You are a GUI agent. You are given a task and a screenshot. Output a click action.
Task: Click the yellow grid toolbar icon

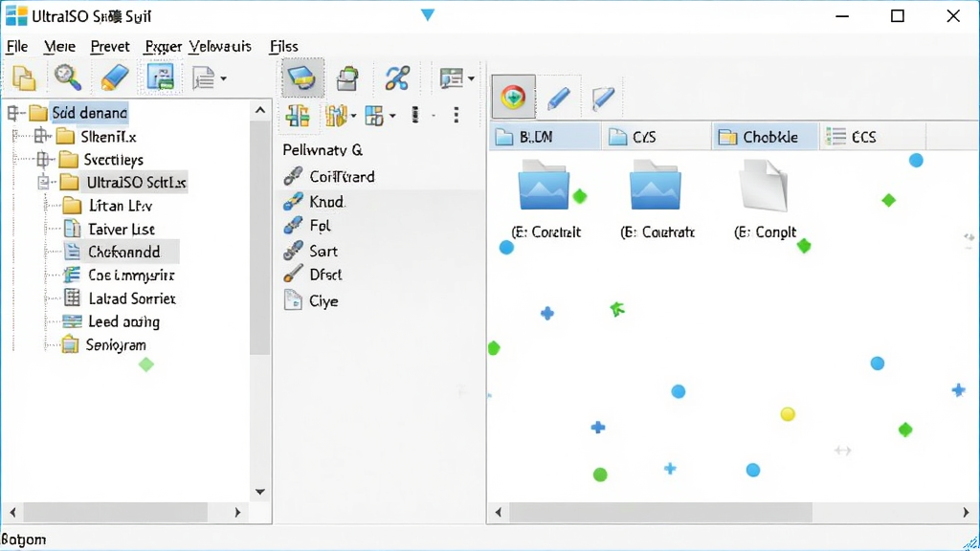point(336,116)
